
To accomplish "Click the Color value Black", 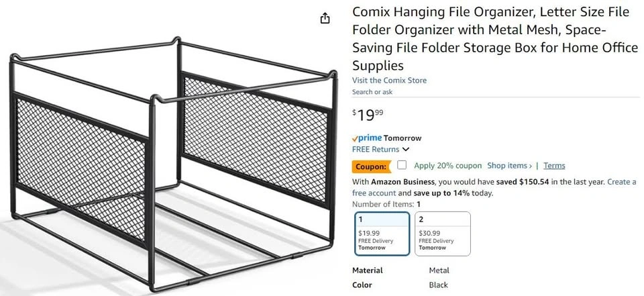I will coord(438,284).
